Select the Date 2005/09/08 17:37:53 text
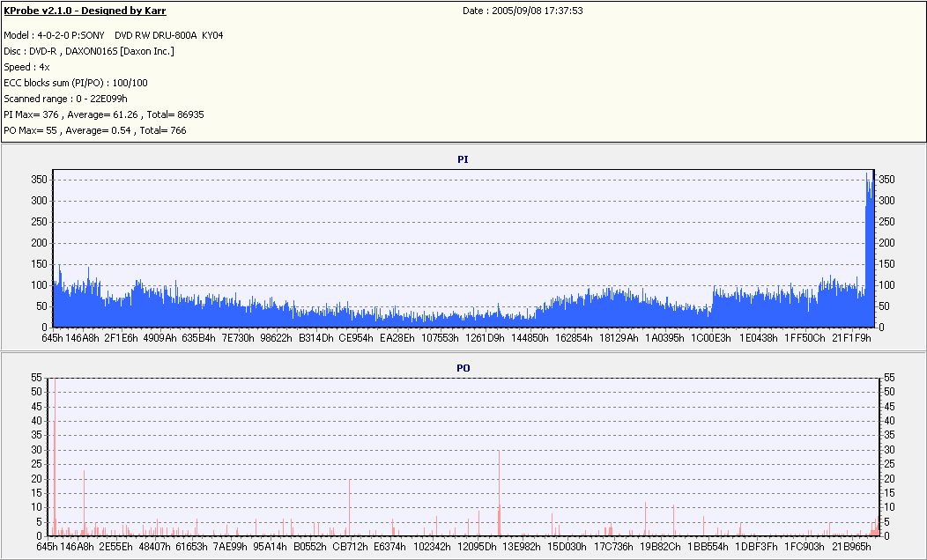This screenshot has height=560, width=927. click(x=523, y=11)
